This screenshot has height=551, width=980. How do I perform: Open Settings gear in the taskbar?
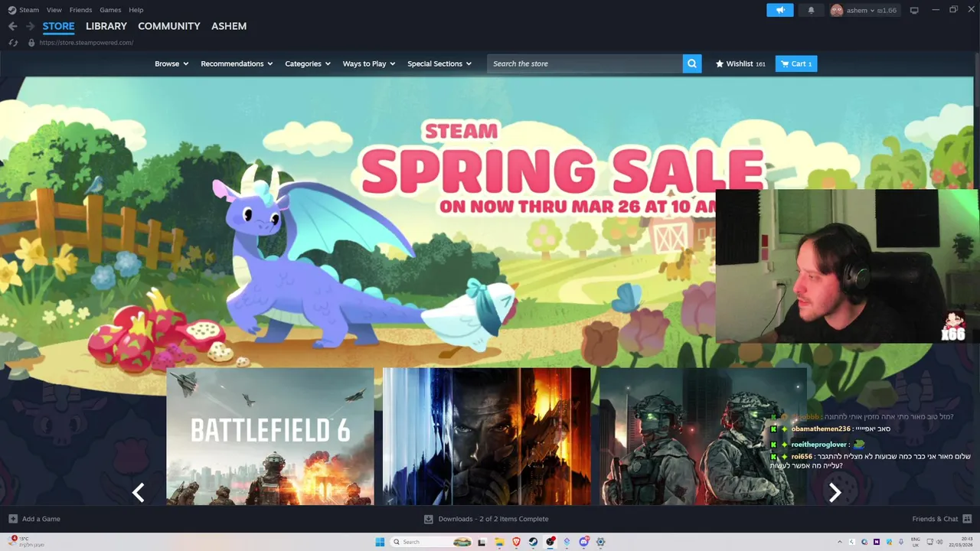pos(600,542)
